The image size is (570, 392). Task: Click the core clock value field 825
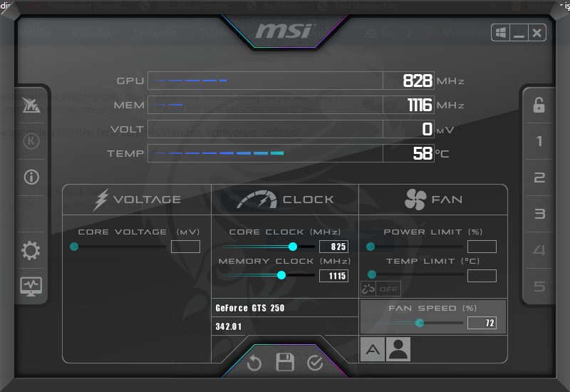click(333, 247)
